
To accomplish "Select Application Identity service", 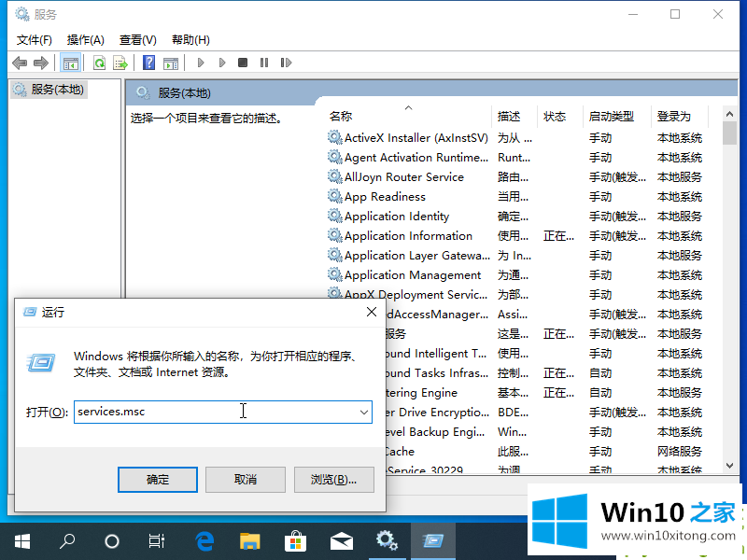I will [x=397, y=217].
